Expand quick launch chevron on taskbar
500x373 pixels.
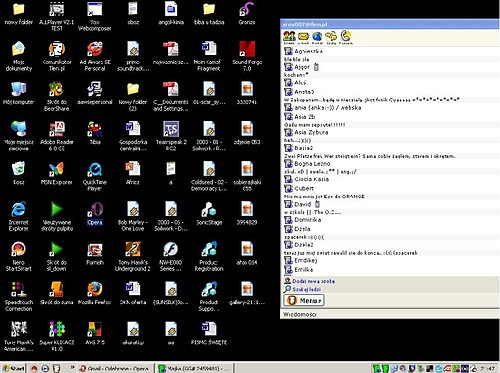pos(72,368)
